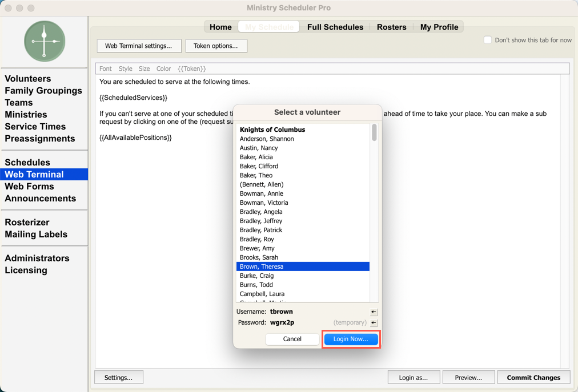Click the Preview... button
Viewport: 578px width, 392px height.
click(468, 378)
